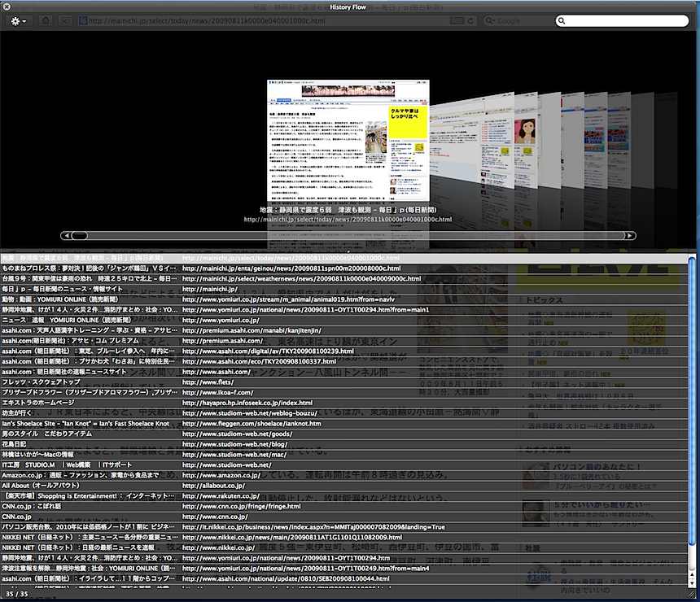
Task: Open Google search magnifier dropdown
Action: (490, 21)
